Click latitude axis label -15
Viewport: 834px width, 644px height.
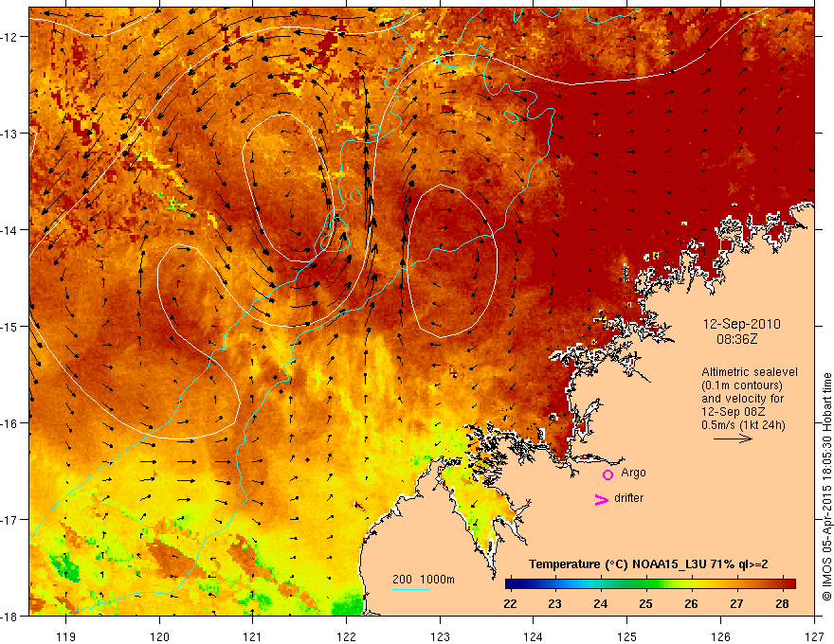click(9, 326)
